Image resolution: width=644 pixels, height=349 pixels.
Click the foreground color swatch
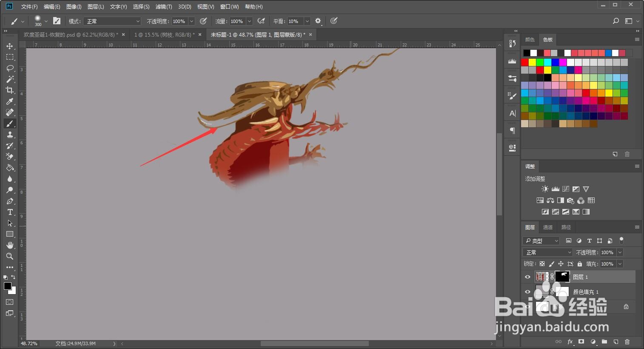[8, 286]
